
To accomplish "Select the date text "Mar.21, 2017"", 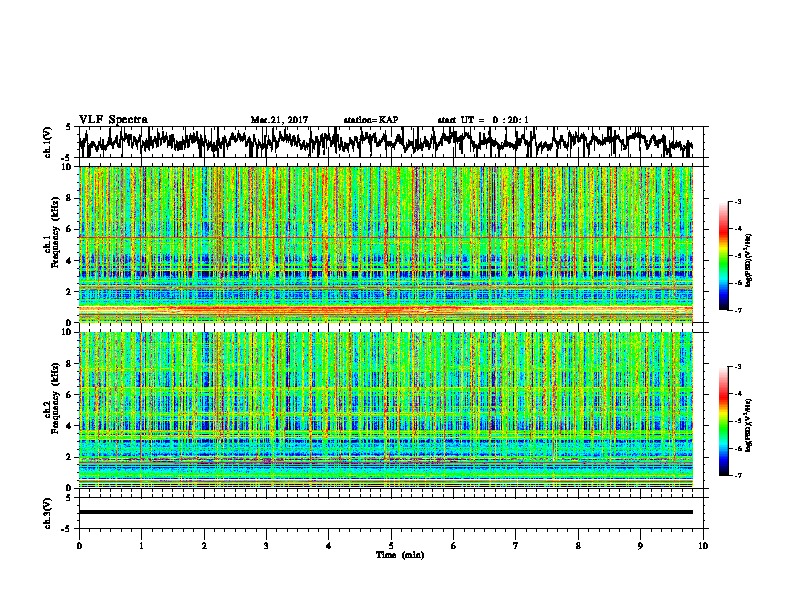I will (279, 120).
